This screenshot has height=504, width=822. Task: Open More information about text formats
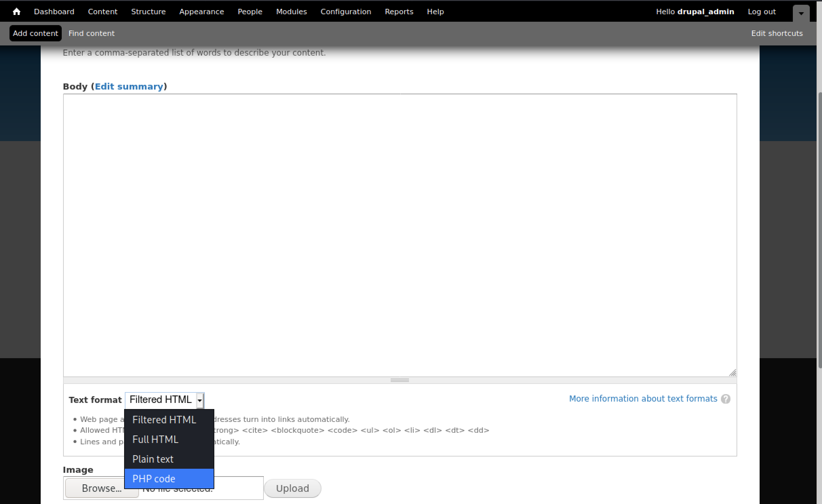click(x=643, y=399)
